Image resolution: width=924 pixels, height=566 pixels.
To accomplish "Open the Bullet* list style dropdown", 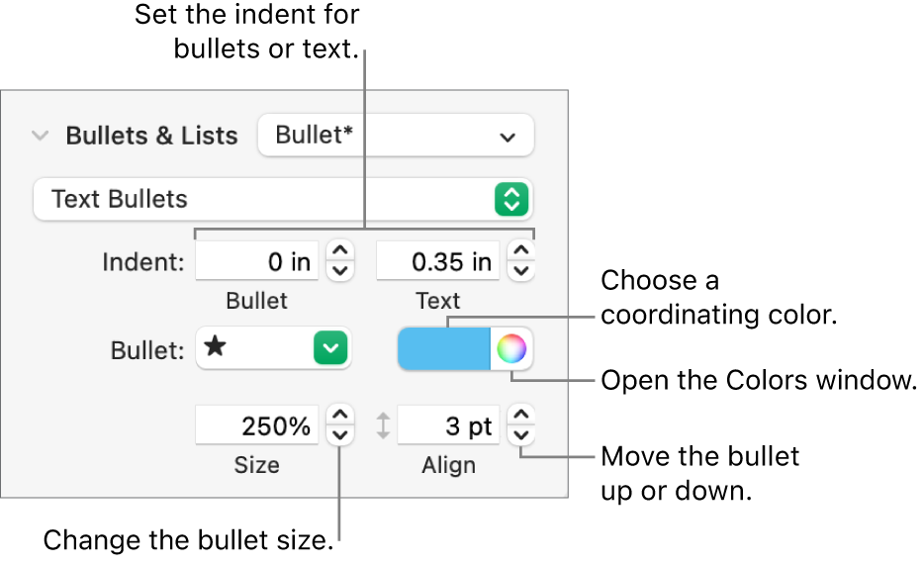I will (x=395, y=136).
